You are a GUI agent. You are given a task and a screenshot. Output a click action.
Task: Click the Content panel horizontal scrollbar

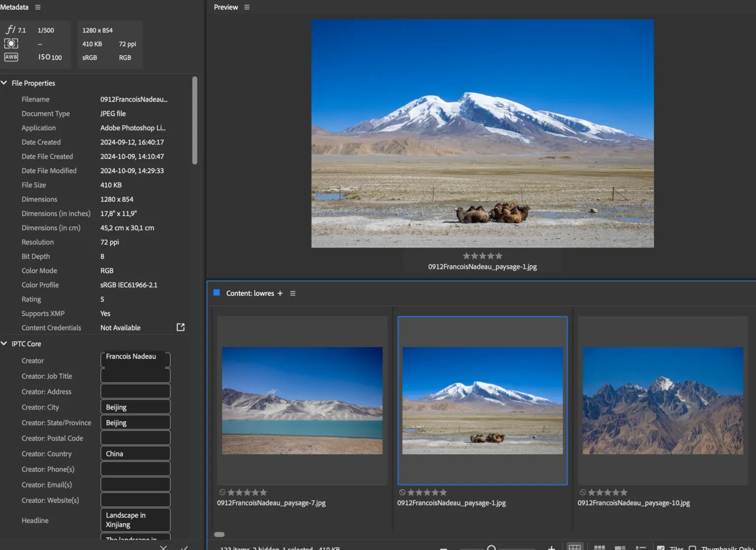tap(220, 534)
